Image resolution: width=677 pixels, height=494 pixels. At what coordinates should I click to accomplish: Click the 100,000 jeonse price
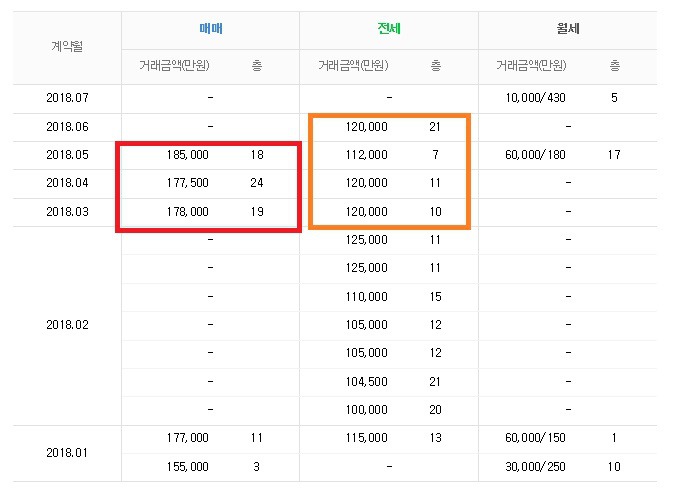click(366, 410)
